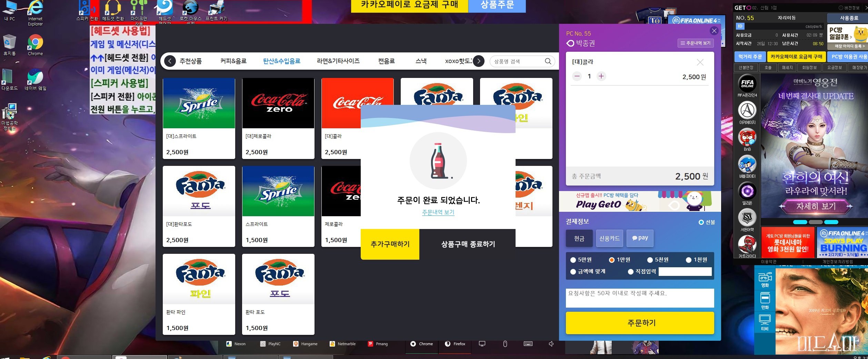The height and width of the screenshot is (359, 868).
Task: Select the middle gray banner carousel indicator
Action: 816,222
